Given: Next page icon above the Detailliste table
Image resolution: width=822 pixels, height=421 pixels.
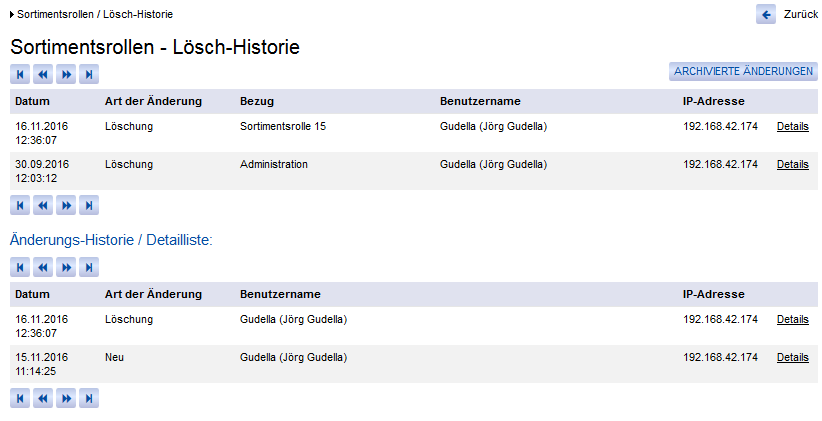Looking at the screenshot, I should 66,267.
